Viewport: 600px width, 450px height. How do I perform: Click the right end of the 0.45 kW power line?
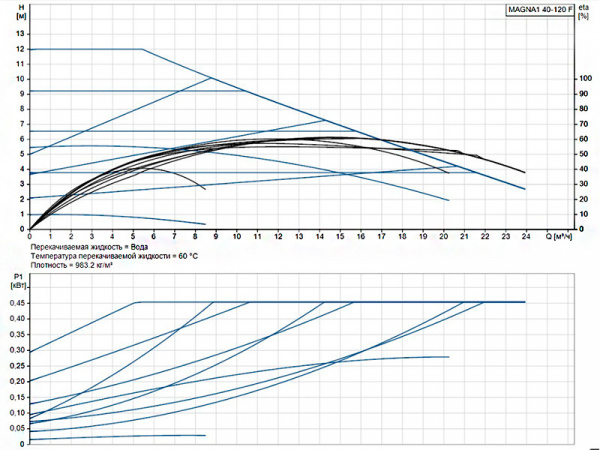[x=525, y=302]
